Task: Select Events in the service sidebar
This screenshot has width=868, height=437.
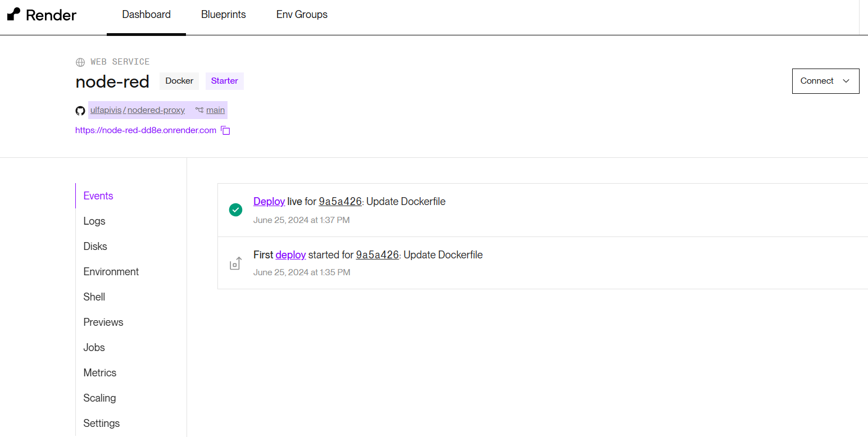Action: 98,195
